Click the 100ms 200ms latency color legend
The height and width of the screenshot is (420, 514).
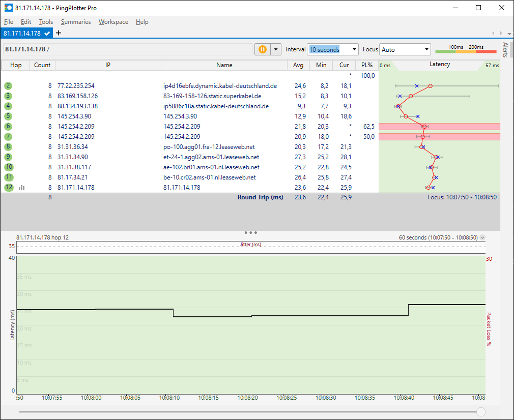[466, 49]
